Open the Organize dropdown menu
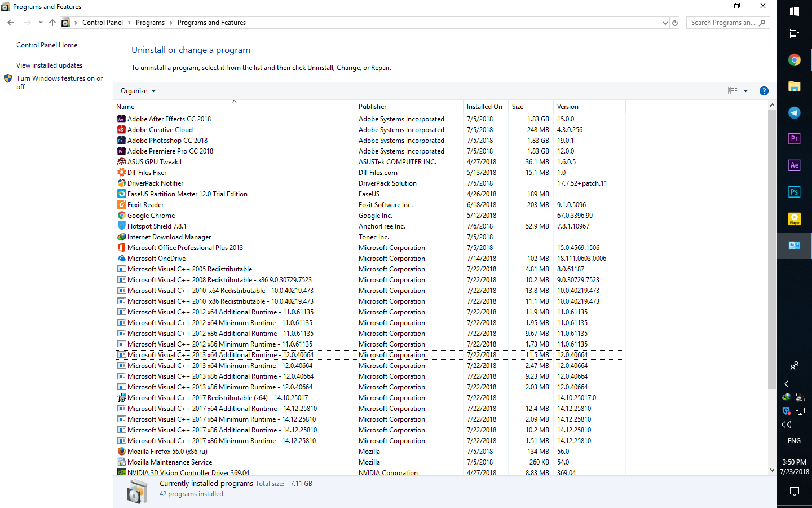The width and height of the screenshot is (812, 508). pyautogui.click(x=138, y=91)
